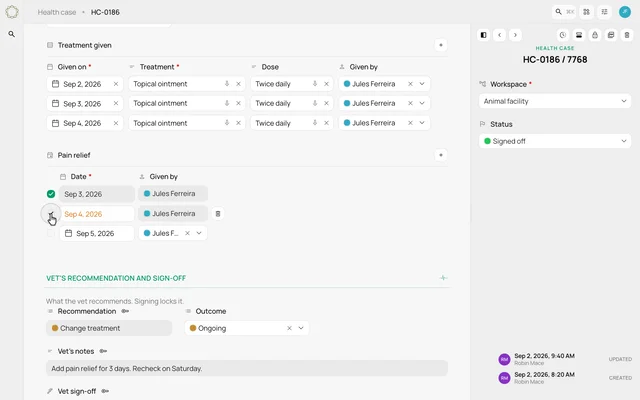
Task: Click the HC-0186 / 7768 title
Action: 555,60
